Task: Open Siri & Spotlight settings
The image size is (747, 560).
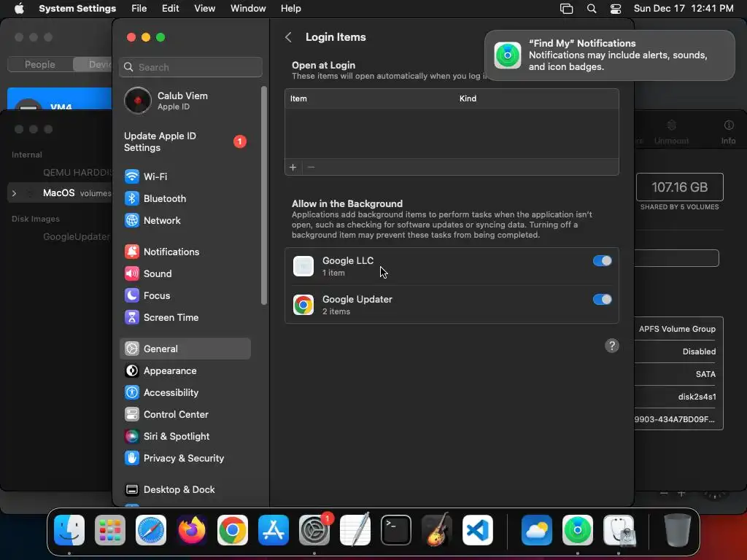Action: tap(185, 437)
